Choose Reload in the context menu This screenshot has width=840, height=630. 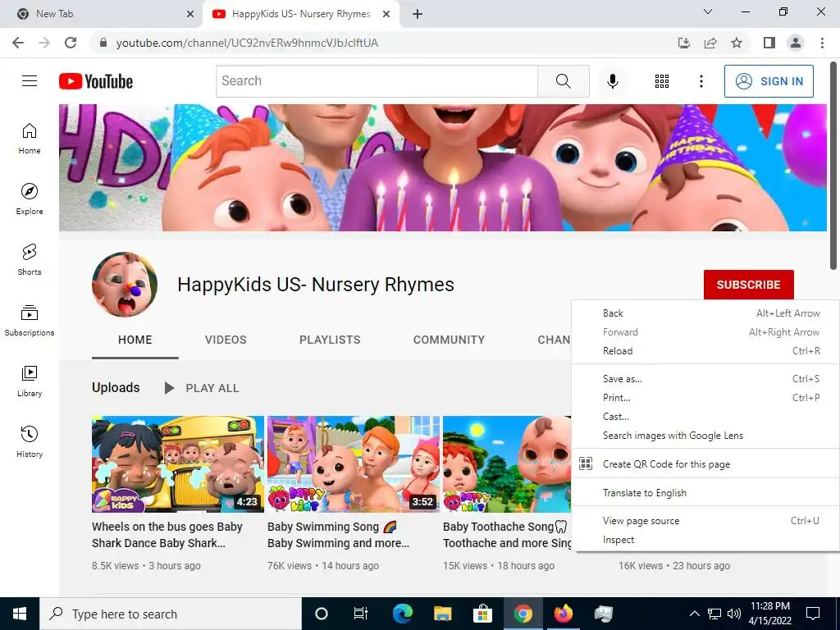pos(705,351)
